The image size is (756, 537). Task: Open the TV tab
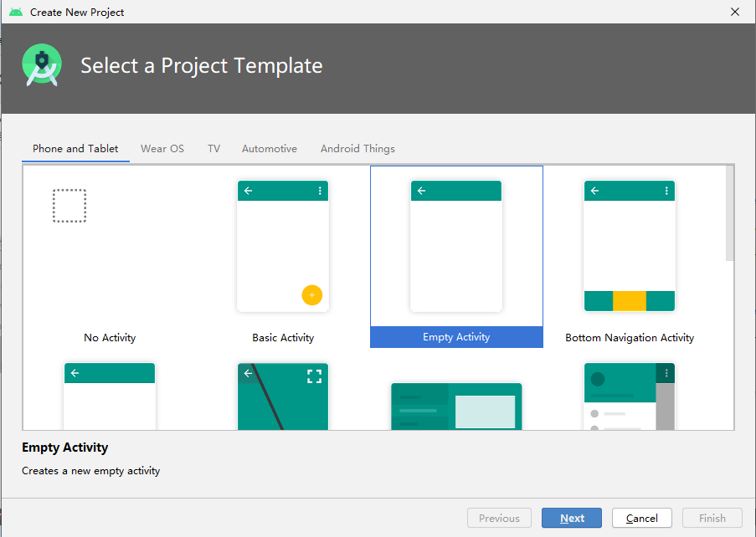tap(214, 149)
